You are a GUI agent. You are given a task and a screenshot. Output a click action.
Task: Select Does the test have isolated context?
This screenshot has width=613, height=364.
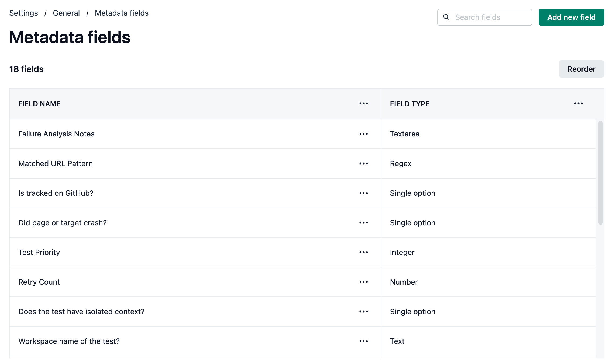[x=81, y=311]
